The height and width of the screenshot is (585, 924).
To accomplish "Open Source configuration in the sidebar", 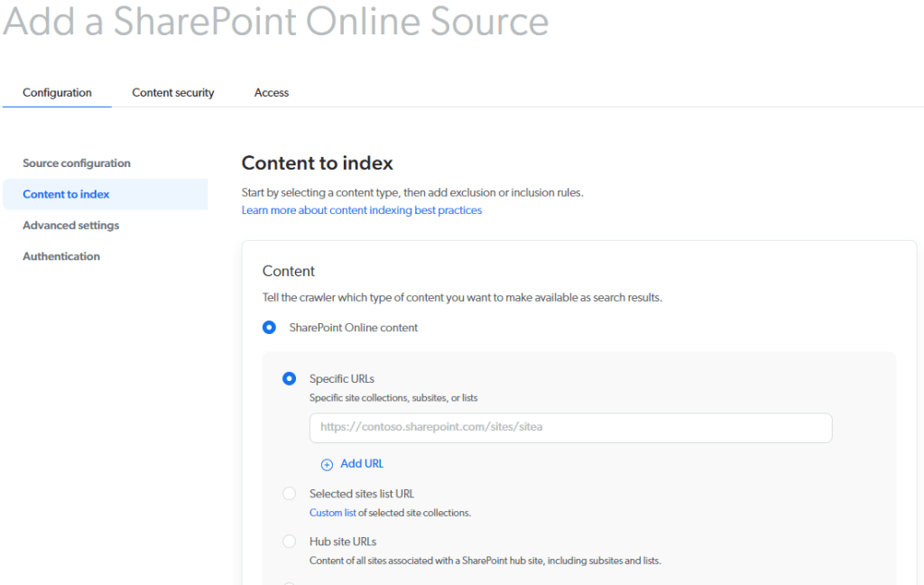I will (x=77, y=163).
